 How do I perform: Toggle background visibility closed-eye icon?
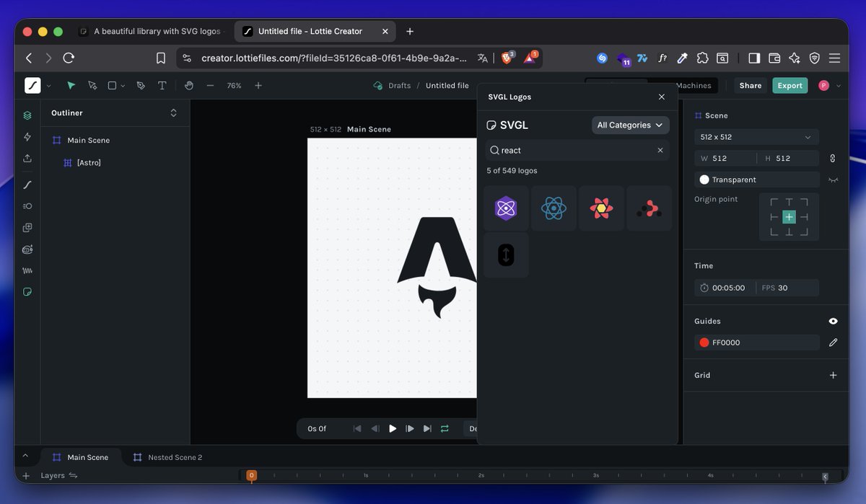pos(833,180)
